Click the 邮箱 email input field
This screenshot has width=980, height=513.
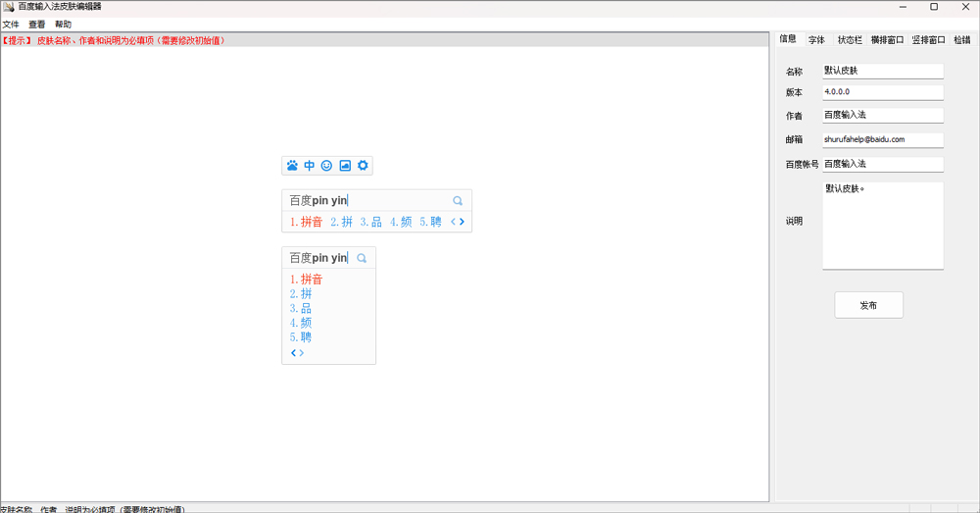[883, 139]
